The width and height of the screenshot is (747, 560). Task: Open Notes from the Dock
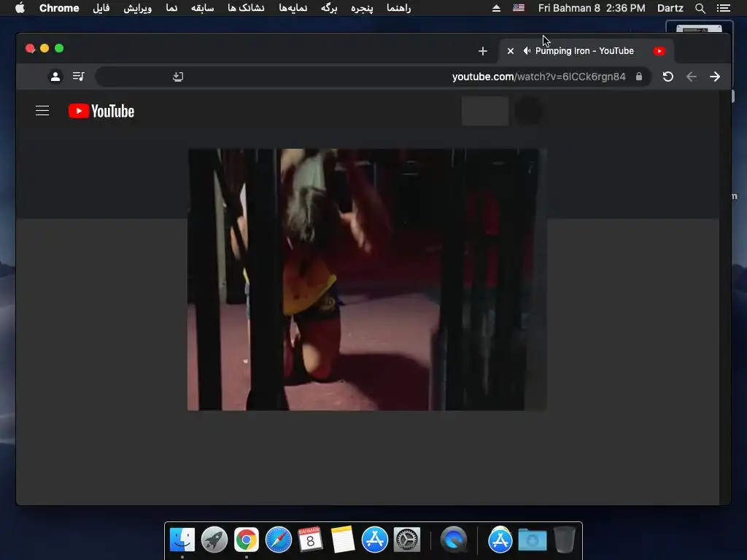(x=343, y=540)
